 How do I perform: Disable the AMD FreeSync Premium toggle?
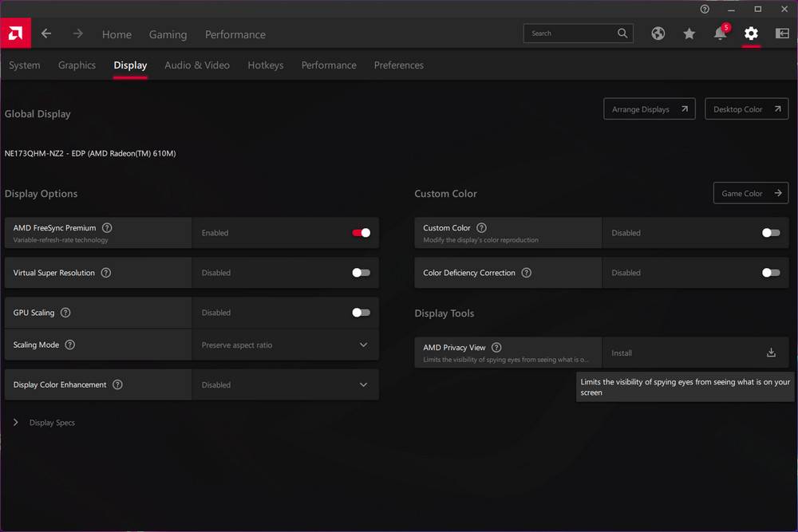point(361,233)
